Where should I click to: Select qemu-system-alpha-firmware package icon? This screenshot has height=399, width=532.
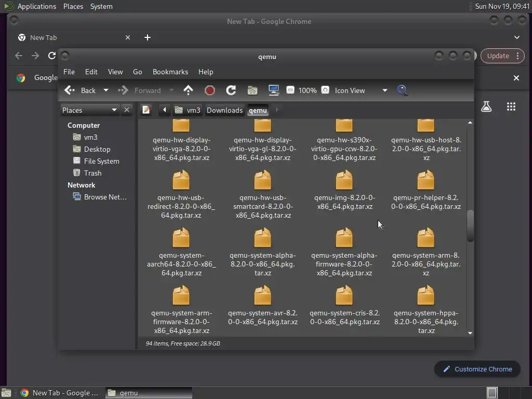344,237
